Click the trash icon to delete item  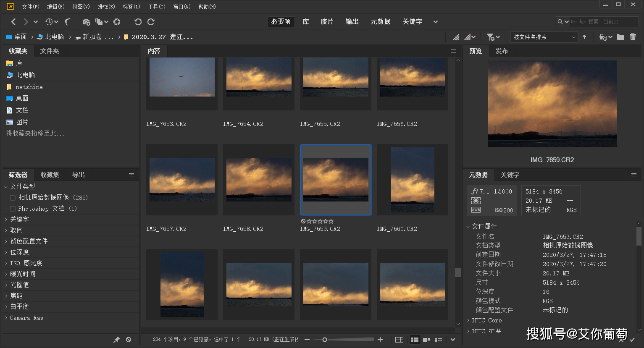633,37
